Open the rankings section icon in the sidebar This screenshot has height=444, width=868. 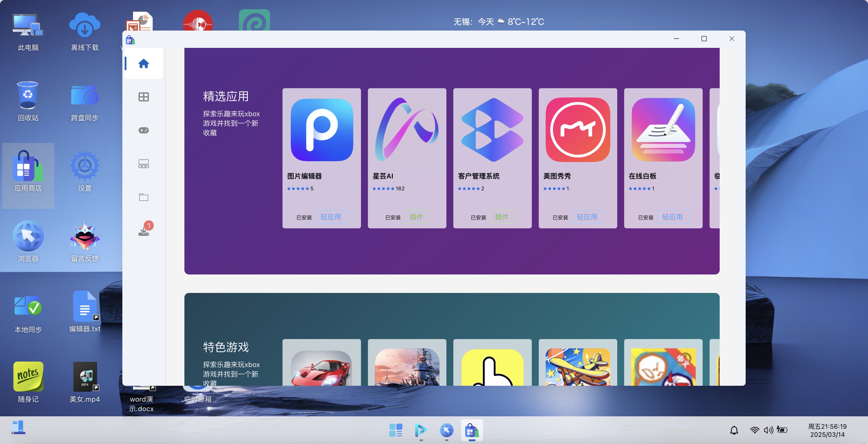143,164
